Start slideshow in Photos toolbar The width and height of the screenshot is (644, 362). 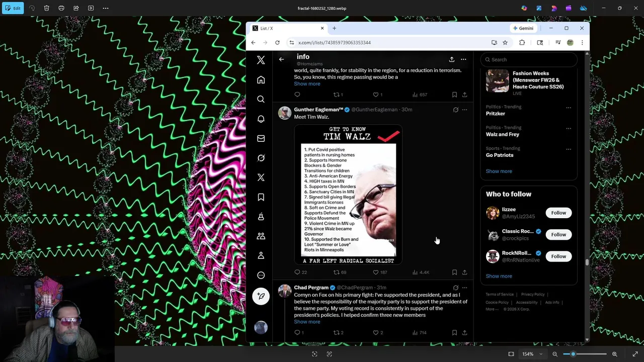click(x=91, y=8)
